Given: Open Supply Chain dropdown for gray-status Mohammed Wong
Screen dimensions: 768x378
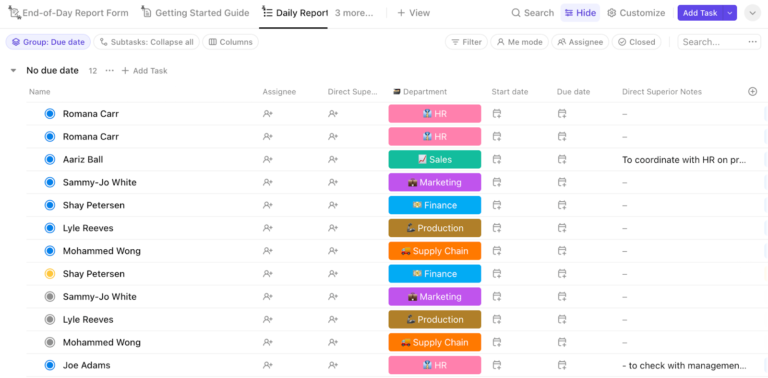Looking at the screenshot, I should [x=434, y=342].
